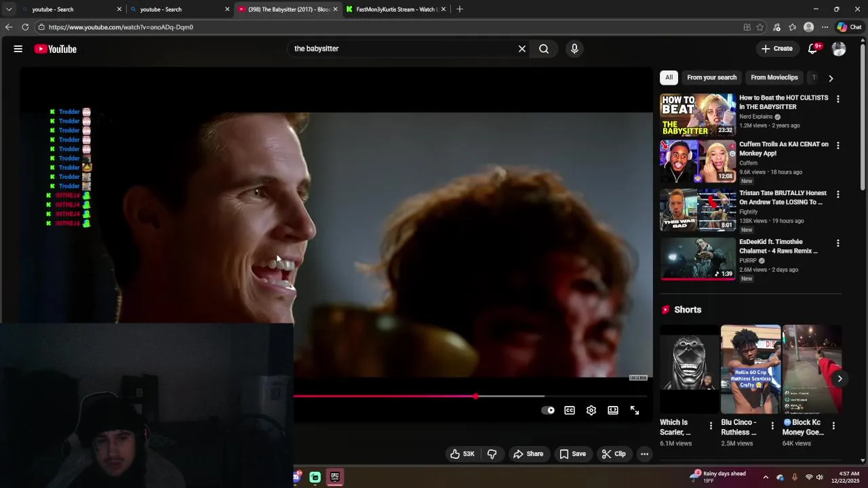Open options for Which Is Scarier short
Screen dimensions: 868x488
point(711,426)
